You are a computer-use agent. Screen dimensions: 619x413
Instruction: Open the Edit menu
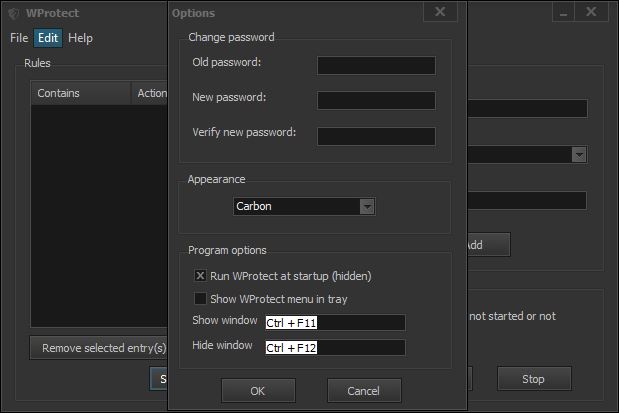(x=48, y=38)
